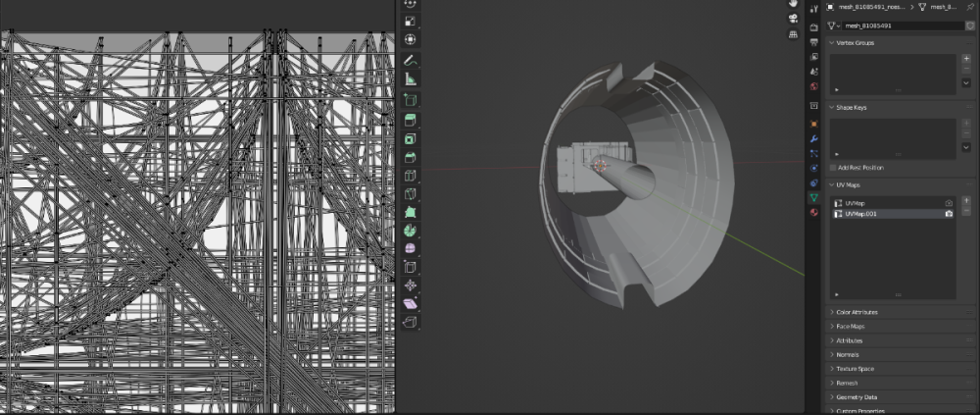Collapse the Vertex Groups panel

pos(853,43)
